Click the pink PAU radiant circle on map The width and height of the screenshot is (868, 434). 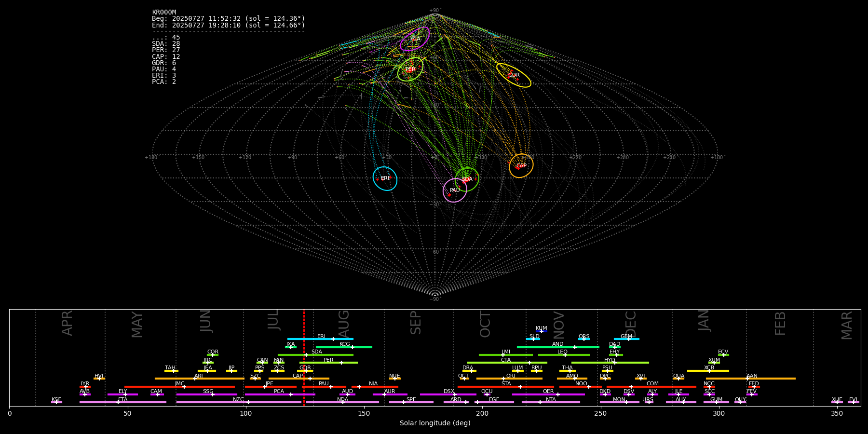(x=455, y=190)
